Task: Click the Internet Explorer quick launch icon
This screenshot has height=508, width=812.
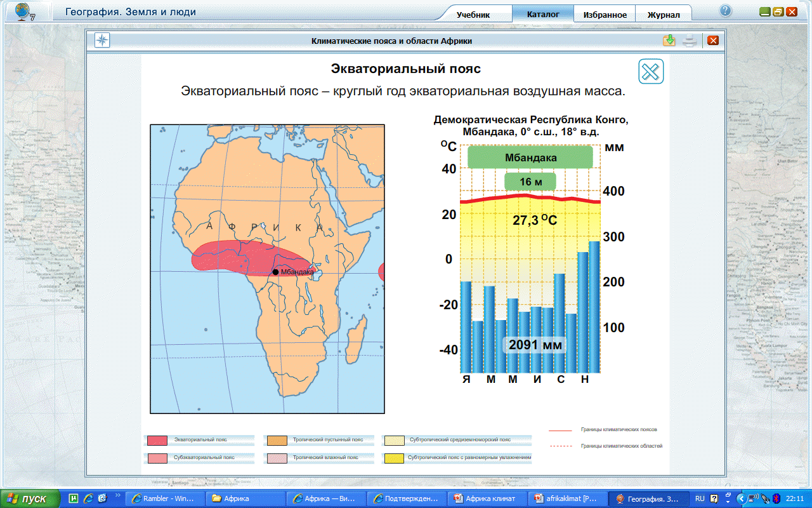Action: point(88,498)
